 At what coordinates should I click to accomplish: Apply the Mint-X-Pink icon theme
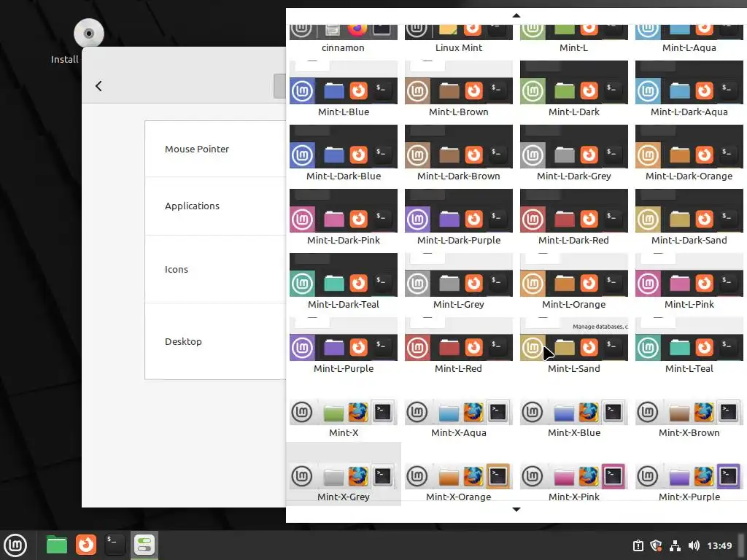[573, 482]
